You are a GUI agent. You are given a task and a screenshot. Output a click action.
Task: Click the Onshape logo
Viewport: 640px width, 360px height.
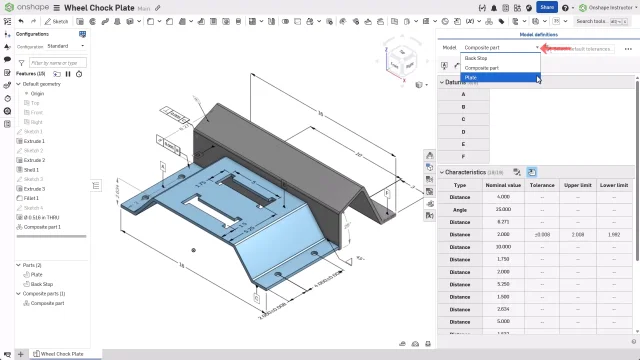[x=27, y=7]
